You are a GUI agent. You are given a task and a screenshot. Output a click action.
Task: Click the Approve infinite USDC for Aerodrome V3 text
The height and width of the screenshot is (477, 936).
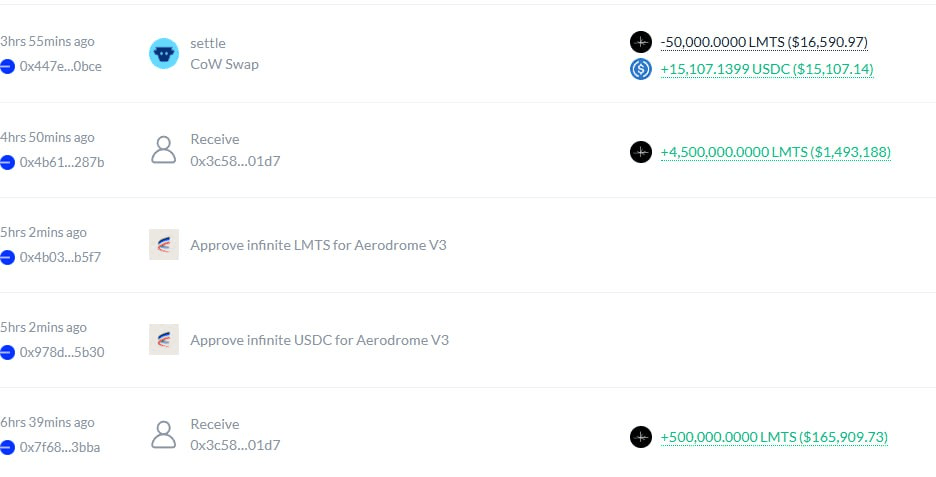point(319,340)
